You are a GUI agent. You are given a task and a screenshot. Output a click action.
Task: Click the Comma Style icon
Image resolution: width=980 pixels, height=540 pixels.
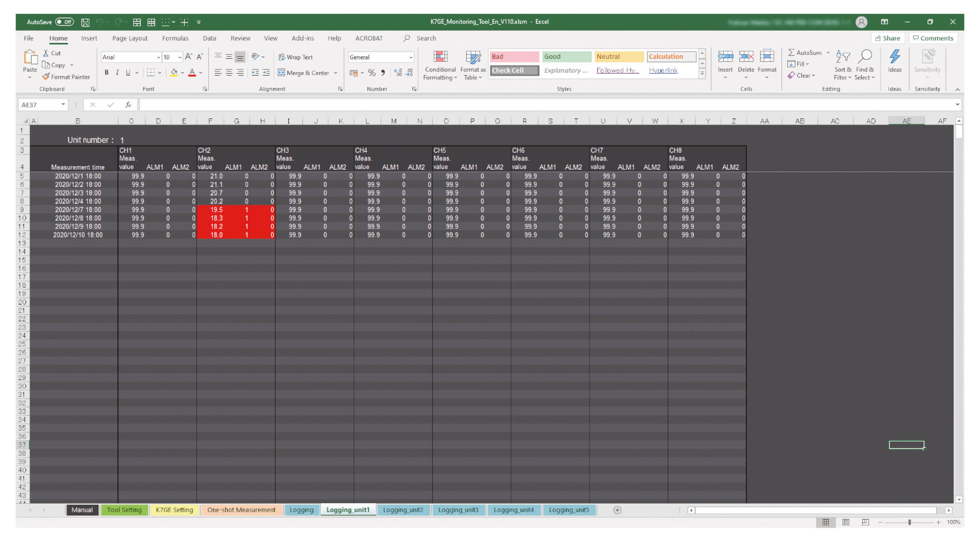click(x=383, y=73)
